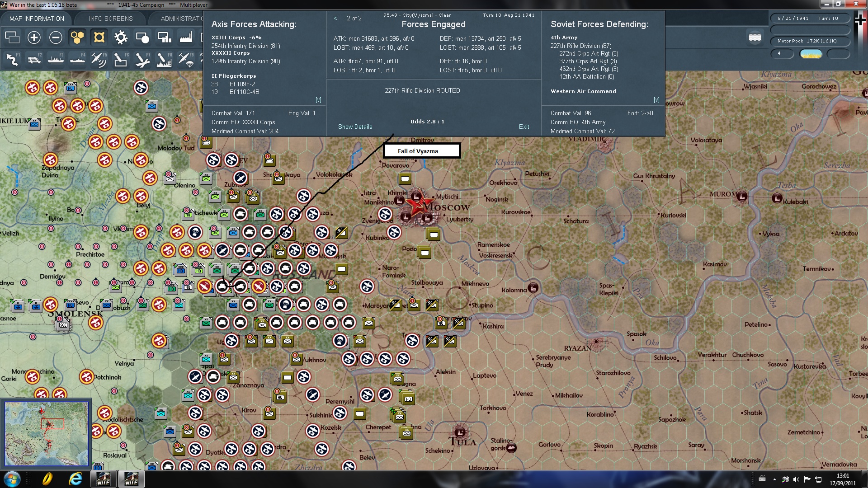The image size is (868, 488).
Task: Click the 377th Crps Art Rgt entry
Action: click(589, 61)
